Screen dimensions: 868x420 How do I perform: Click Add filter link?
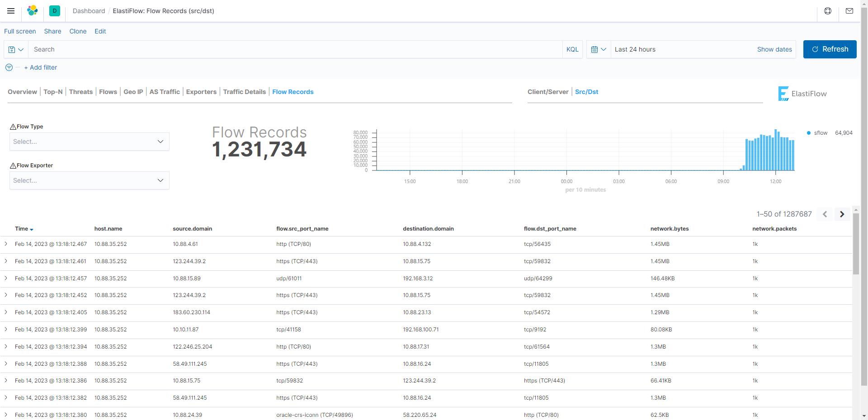pos(41,67)
